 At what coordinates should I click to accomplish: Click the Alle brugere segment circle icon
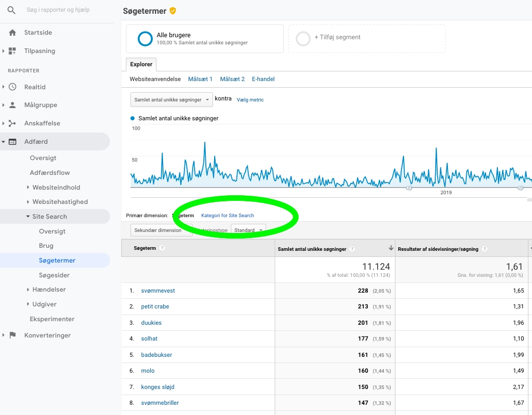(145, 39)
